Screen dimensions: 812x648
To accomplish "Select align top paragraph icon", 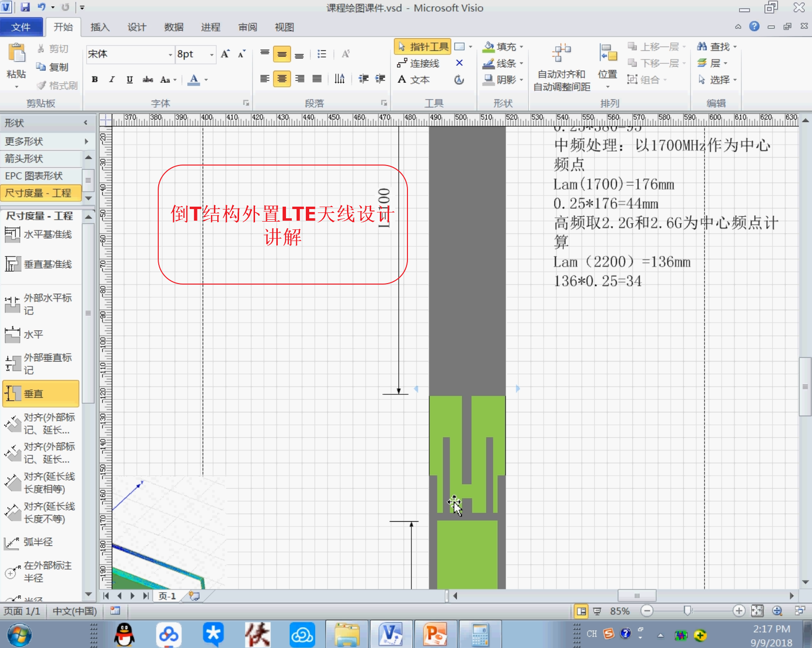I will click(265, 54).
